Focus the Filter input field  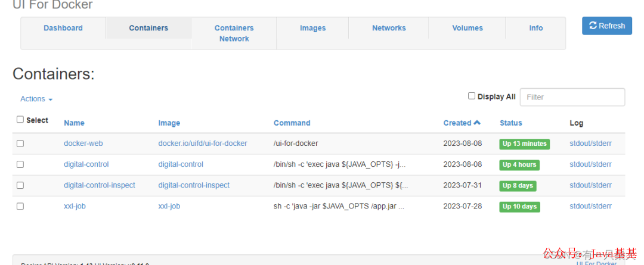572,97
